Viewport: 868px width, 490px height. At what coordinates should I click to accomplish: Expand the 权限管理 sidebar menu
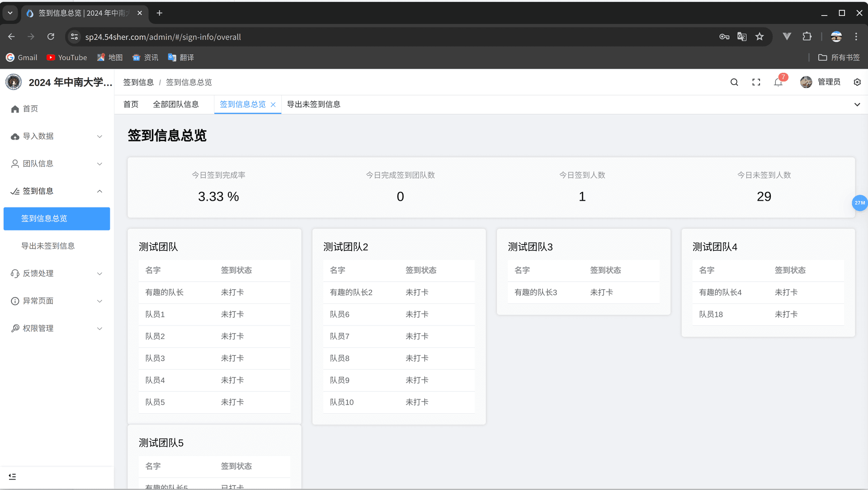(x=57, y=329)
